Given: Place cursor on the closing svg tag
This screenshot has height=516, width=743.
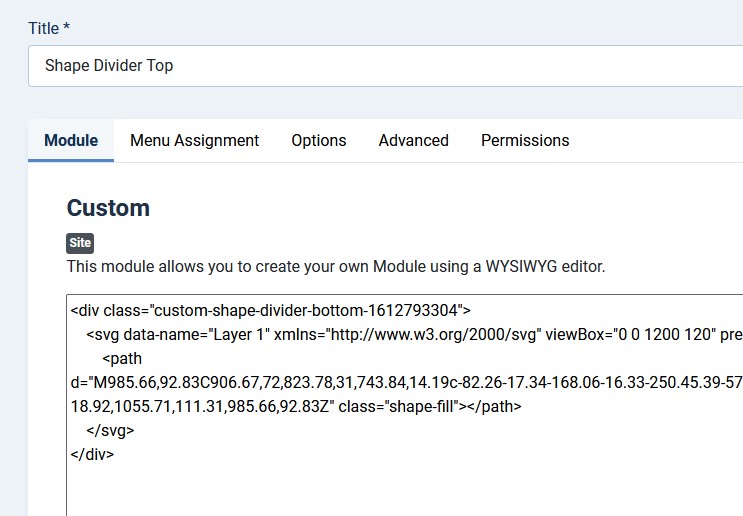Looking at the screenshot, I should coord(110,431).
